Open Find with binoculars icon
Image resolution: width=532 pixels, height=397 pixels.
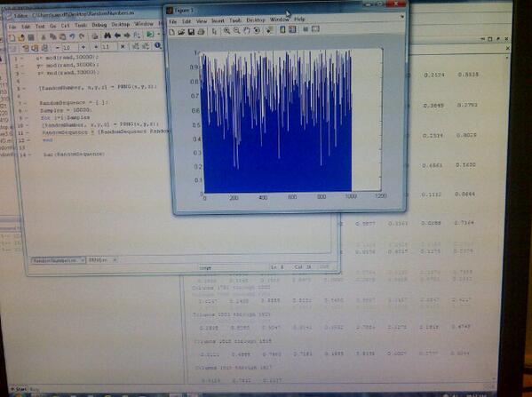107,36
